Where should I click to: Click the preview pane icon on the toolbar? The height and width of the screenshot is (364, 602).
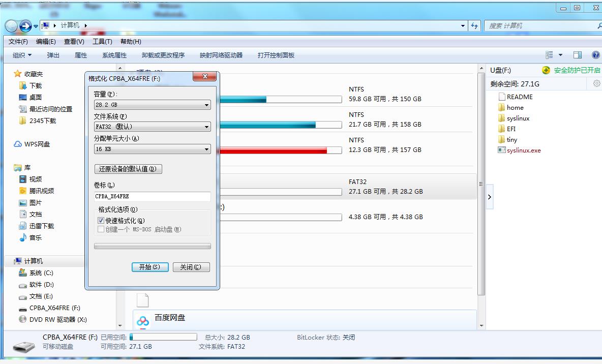(x=577, y=54)
